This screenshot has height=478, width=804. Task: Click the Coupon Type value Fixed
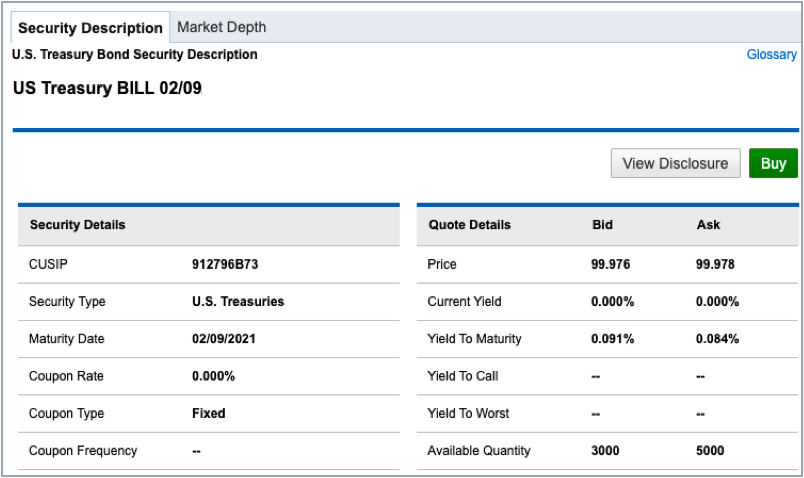coord(208,413)
